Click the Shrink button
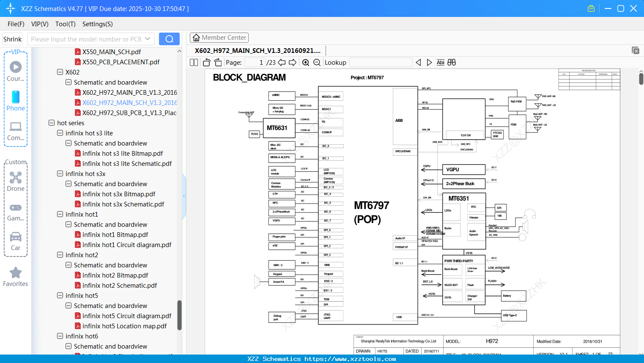Image resolution: width=644 pixels, height=363 pixels. (12, 39)
